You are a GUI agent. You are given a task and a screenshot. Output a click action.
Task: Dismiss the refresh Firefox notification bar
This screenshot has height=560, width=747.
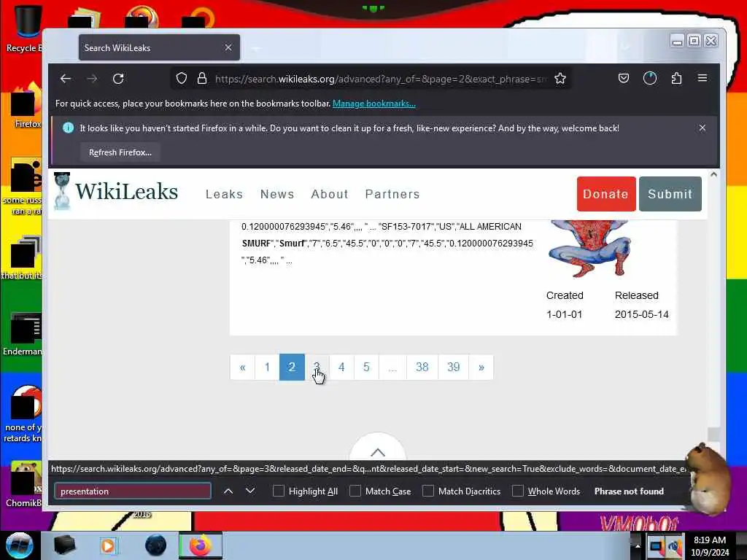point(703,128)
